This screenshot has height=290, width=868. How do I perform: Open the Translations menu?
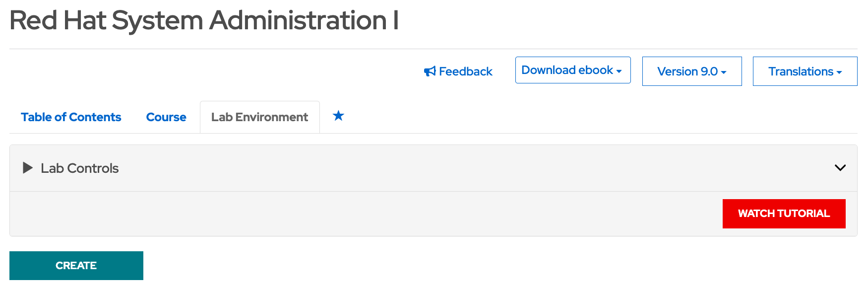click(x=805, y=71)
